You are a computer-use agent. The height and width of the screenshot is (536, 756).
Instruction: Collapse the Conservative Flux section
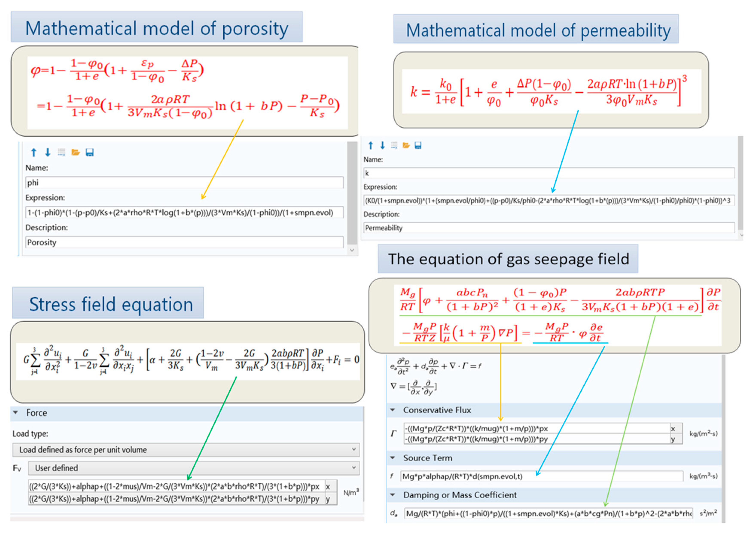tap(392, 410)
